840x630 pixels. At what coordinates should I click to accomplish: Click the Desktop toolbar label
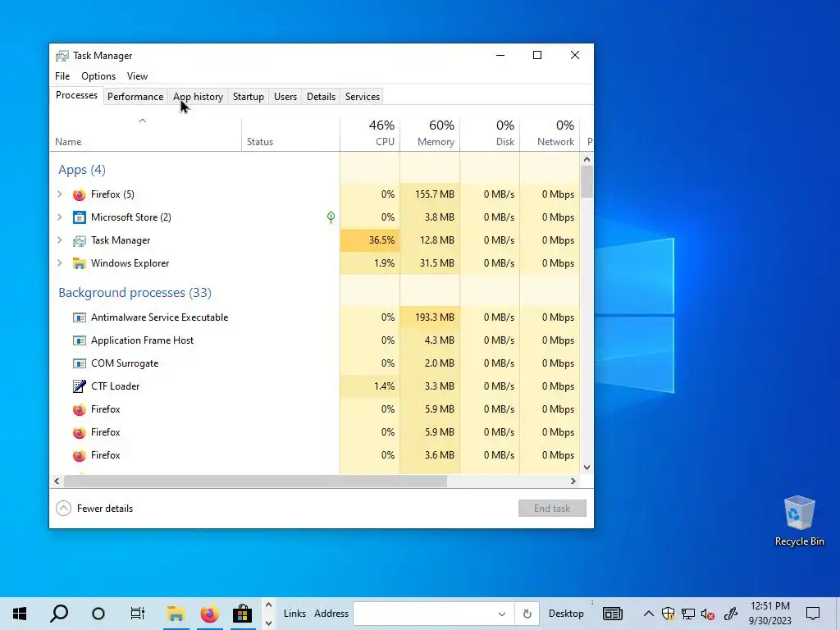(x=566, y=614)
